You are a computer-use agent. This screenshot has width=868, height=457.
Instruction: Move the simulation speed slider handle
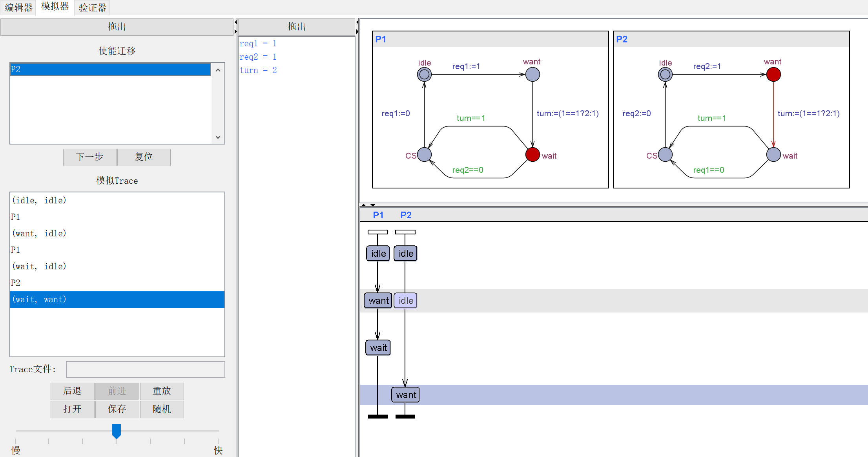click(117, 431)
